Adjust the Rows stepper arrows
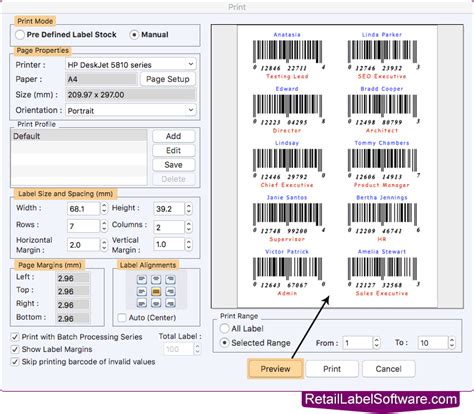 [x=104, y=226]
